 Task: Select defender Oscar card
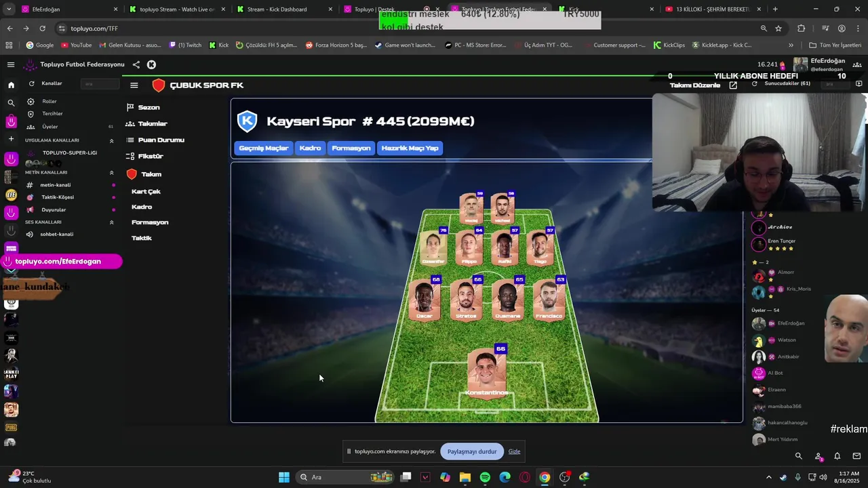pyautogui.click(x=425, y=299)
